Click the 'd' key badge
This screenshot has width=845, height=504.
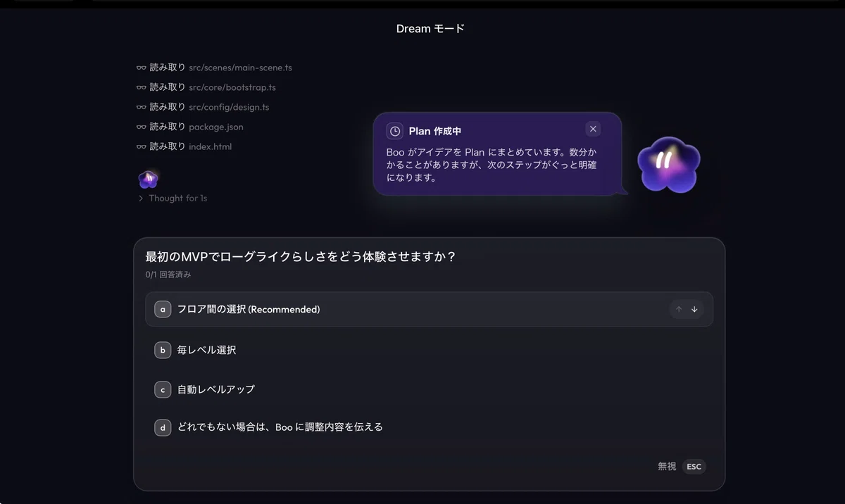tap(163, 427)
